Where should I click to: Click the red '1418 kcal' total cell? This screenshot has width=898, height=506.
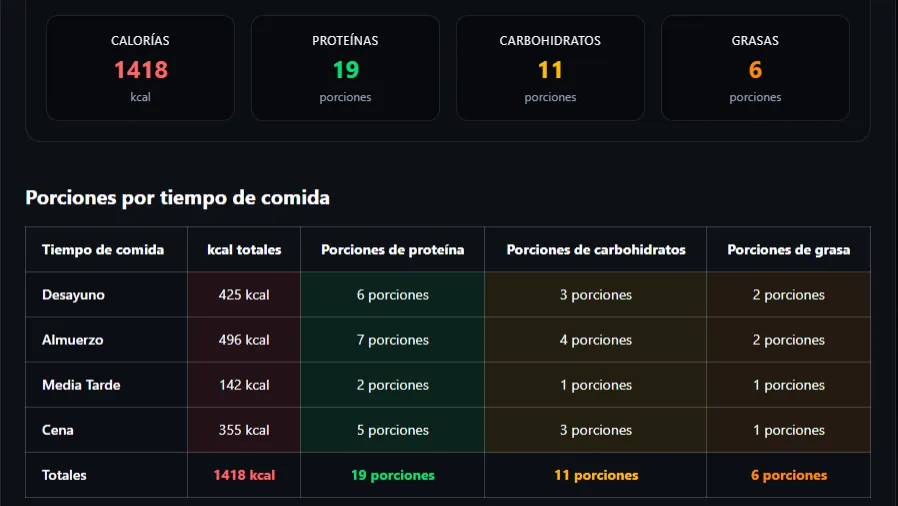(244, 475)
